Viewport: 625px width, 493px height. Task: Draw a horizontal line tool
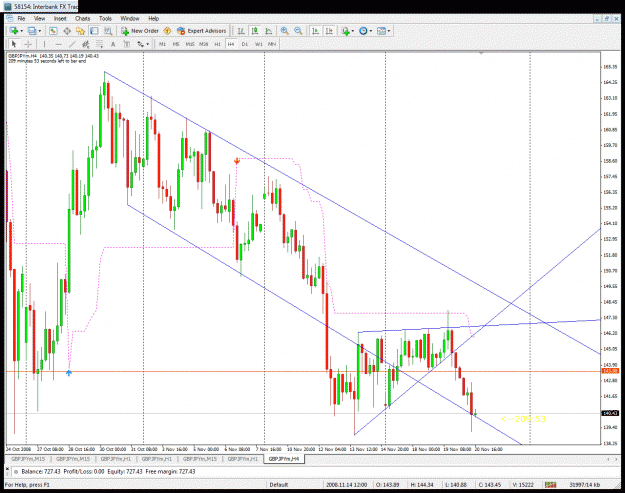click(58, 44)
